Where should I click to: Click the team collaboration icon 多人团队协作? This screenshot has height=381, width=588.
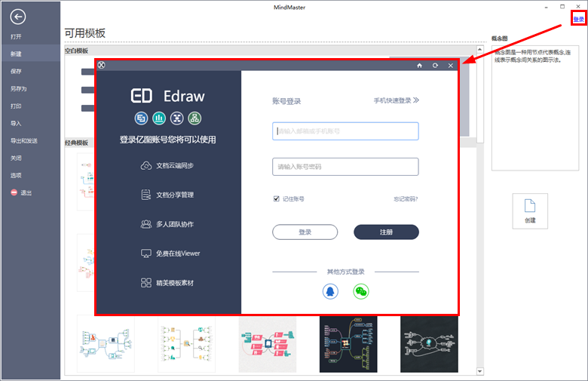146,224
